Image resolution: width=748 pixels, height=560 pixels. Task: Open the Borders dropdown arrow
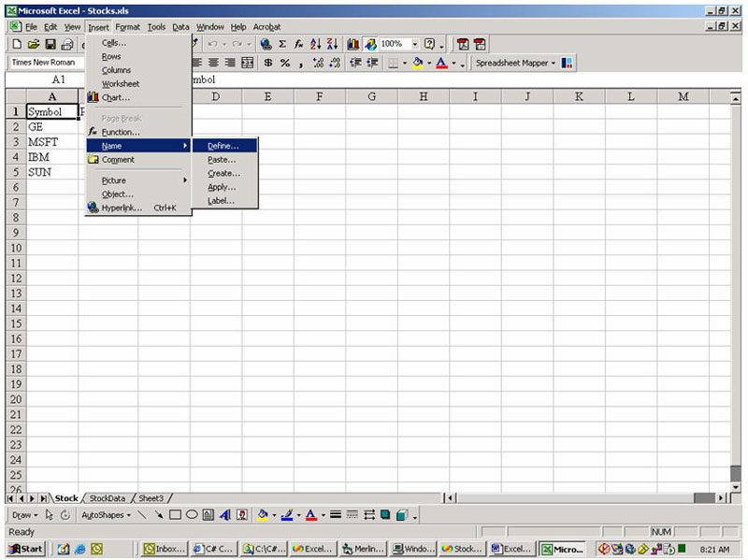pyautogui.click(x=405, y=63)
